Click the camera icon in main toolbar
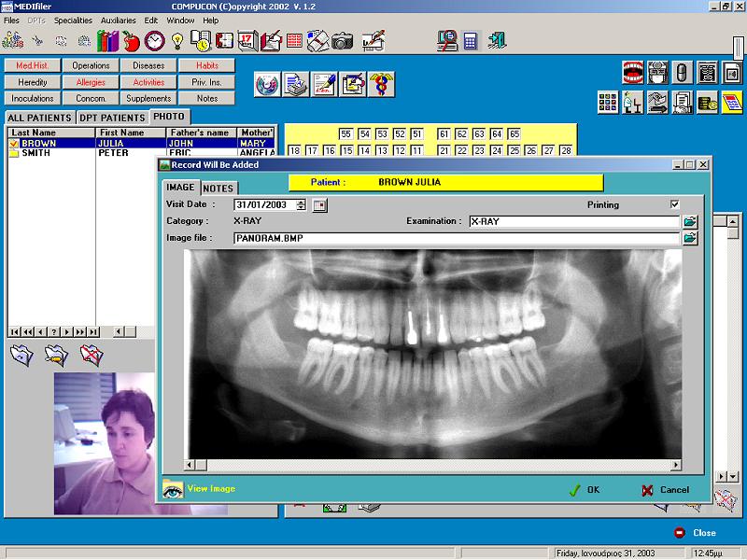 tap(342, 41)
